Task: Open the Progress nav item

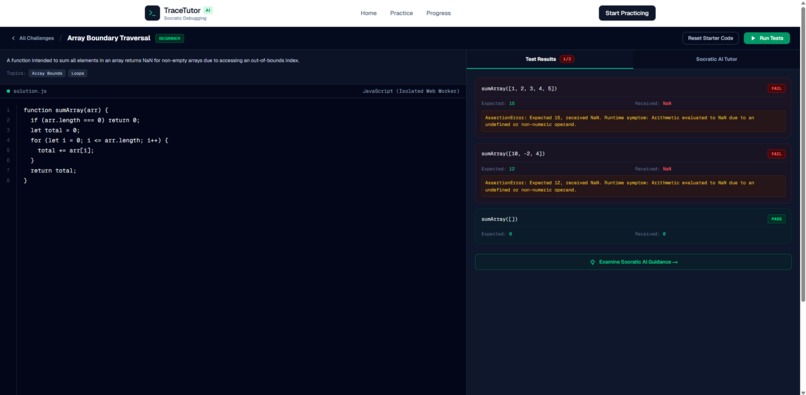Action: tap(438, 13)
